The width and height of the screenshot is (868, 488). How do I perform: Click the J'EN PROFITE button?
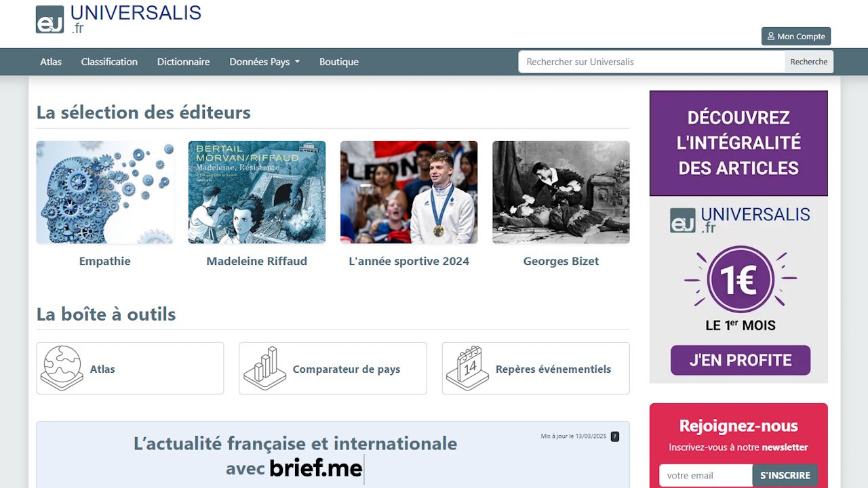pos(740,360)
